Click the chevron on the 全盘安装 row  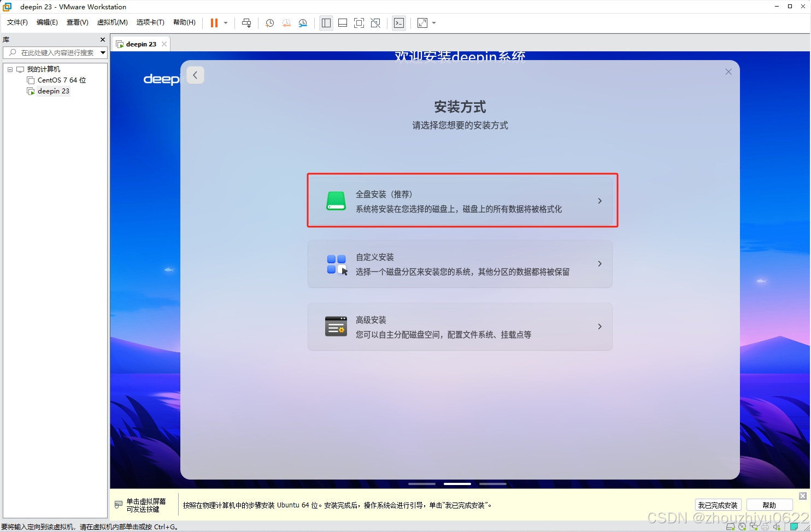point(600,201)
